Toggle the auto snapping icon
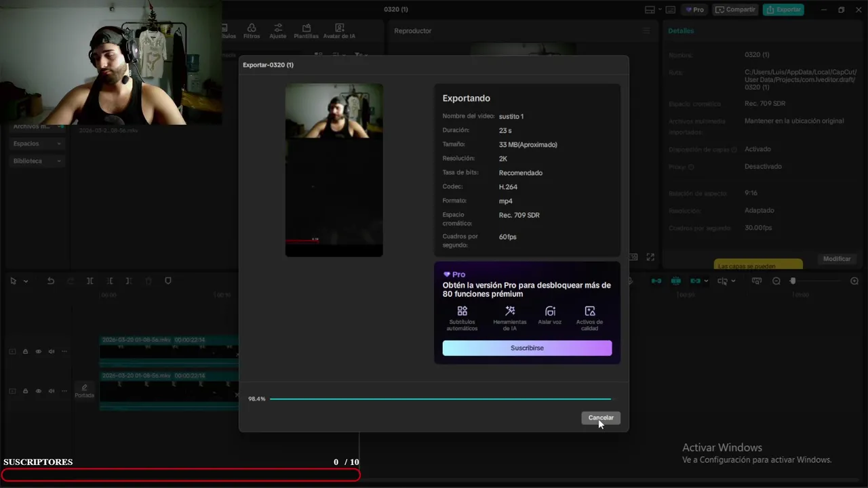 (675, 281)
